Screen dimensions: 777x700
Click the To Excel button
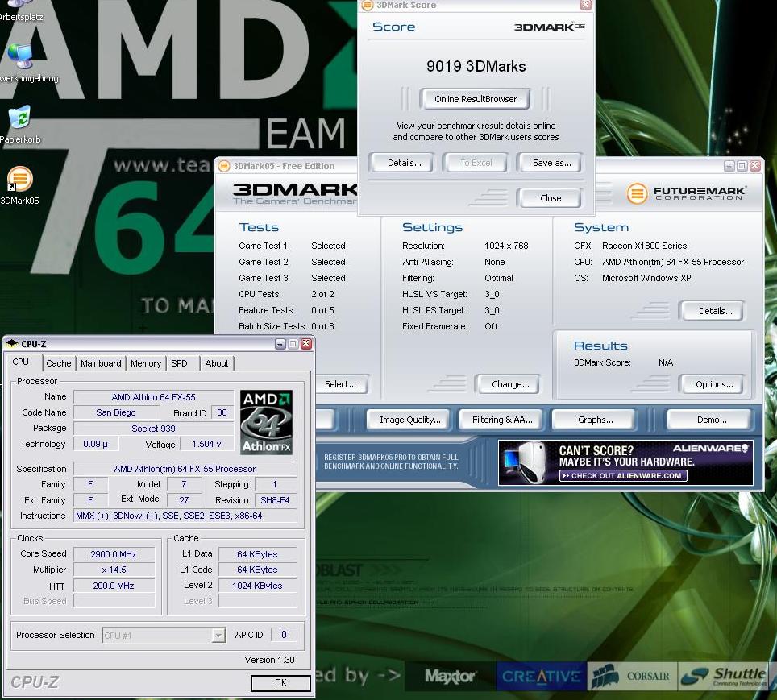coord(476,163)
